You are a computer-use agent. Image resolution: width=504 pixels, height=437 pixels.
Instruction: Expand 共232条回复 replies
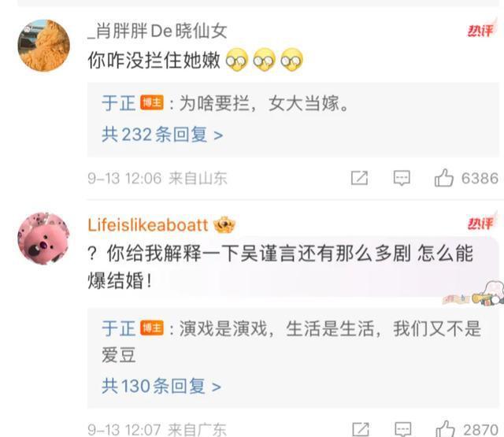coord(162,135)
